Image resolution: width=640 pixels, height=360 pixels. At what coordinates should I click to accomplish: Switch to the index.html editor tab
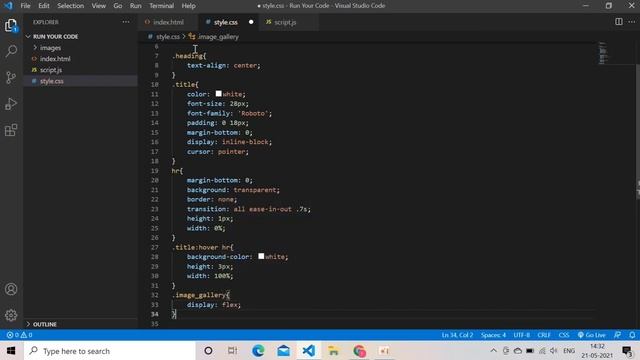coord(168,22)
